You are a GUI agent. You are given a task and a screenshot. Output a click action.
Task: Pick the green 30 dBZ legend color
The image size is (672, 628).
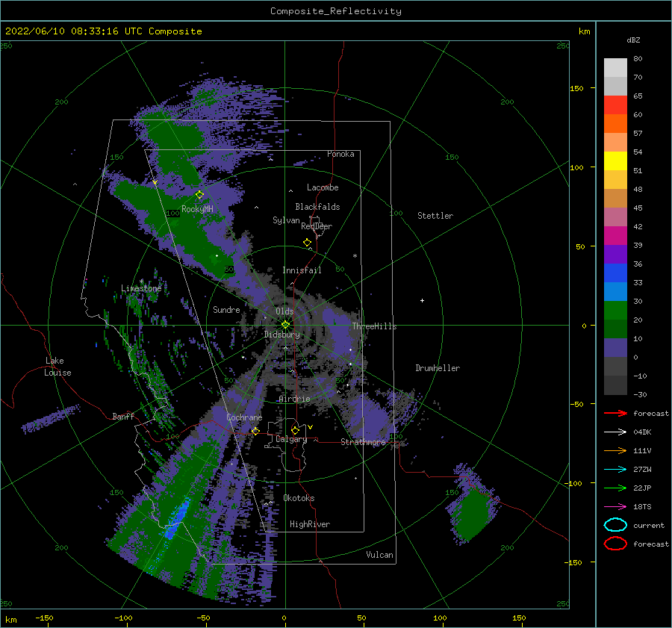pyautogui.click(x=615, y=310)
